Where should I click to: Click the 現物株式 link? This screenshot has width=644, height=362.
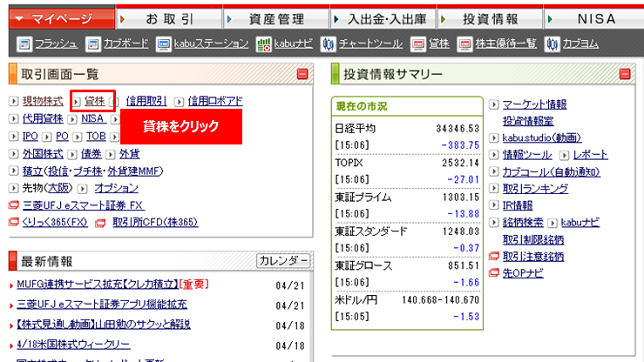click(43, 101)
